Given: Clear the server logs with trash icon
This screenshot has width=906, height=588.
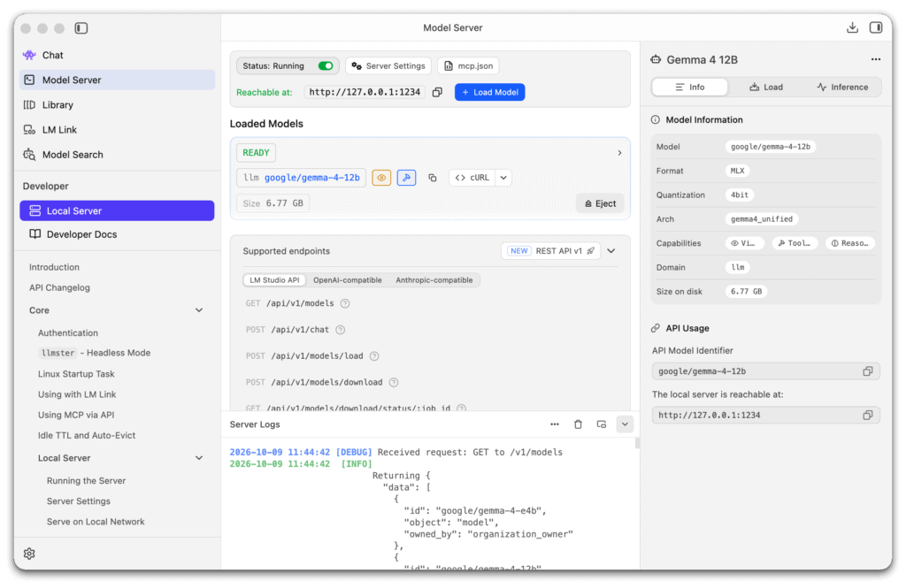Looking at the screenshot, I should click(x=578, y=424).
